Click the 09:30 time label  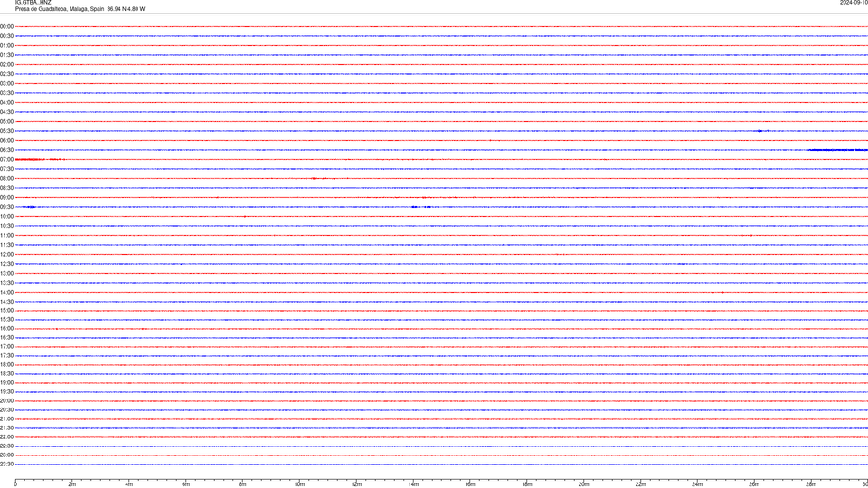pyautogui.click(x=6, y=207)
